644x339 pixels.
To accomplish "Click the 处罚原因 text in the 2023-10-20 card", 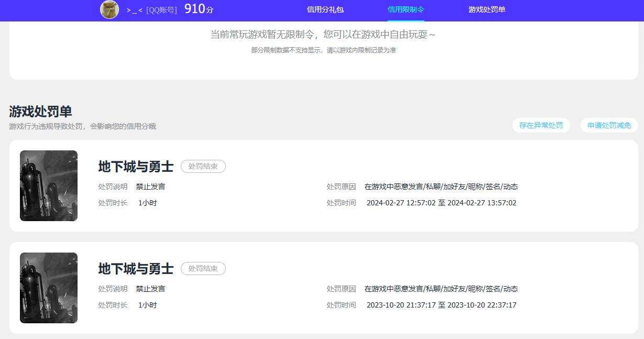I will click(441, 289).
